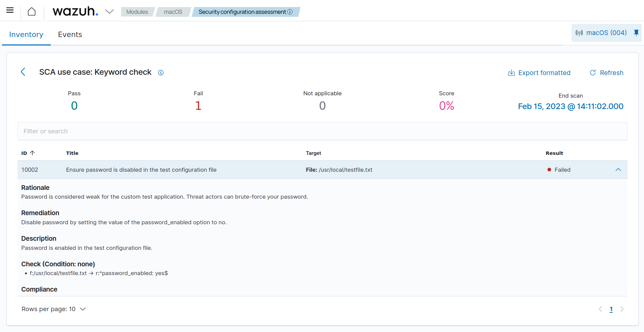This screenshot has height=332, width=644.
Task: Show info icon next to Keyword check
Action: [161, 73]
